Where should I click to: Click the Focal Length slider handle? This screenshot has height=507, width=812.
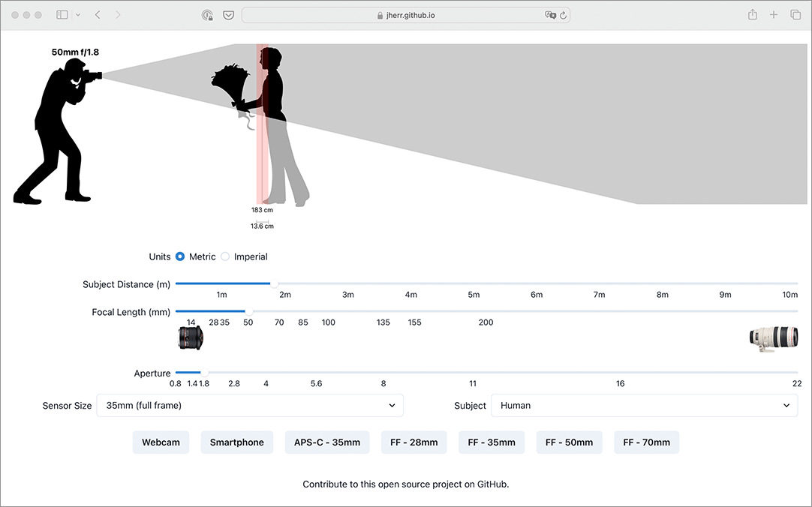click(248, 311)
